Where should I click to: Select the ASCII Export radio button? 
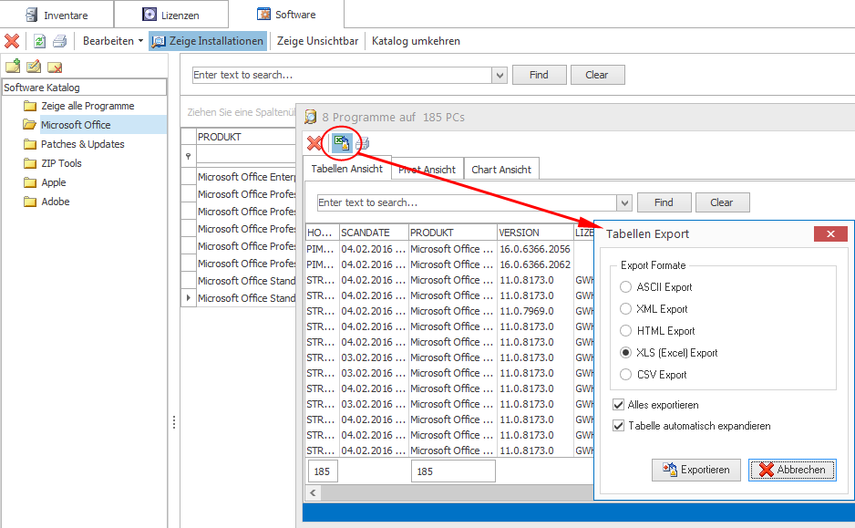tap(625, 287)
